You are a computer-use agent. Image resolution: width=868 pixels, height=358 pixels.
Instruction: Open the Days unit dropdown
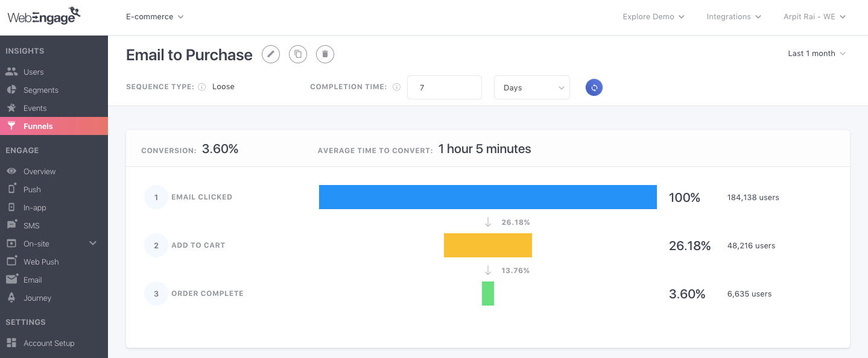[532, 87]
